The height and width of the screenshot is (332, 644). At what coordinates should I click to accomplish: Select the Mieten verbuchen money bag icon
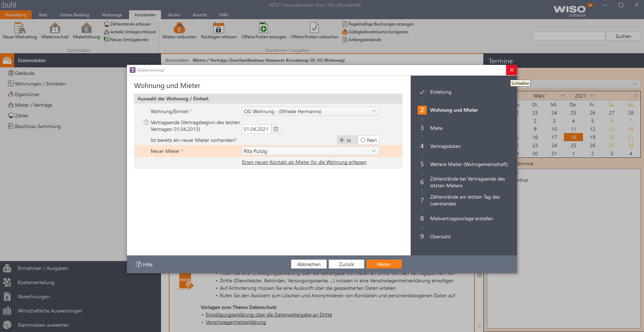pyautogui.click(x=179, y=28)
